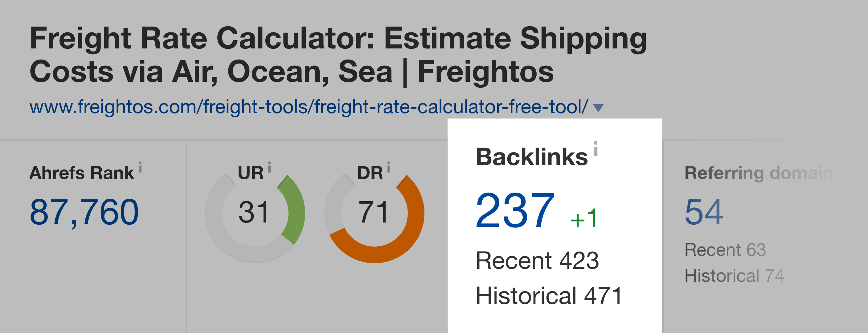The image size is (868, 333).
Task: Click the UR info icon
Action: [x=269, y=167]
